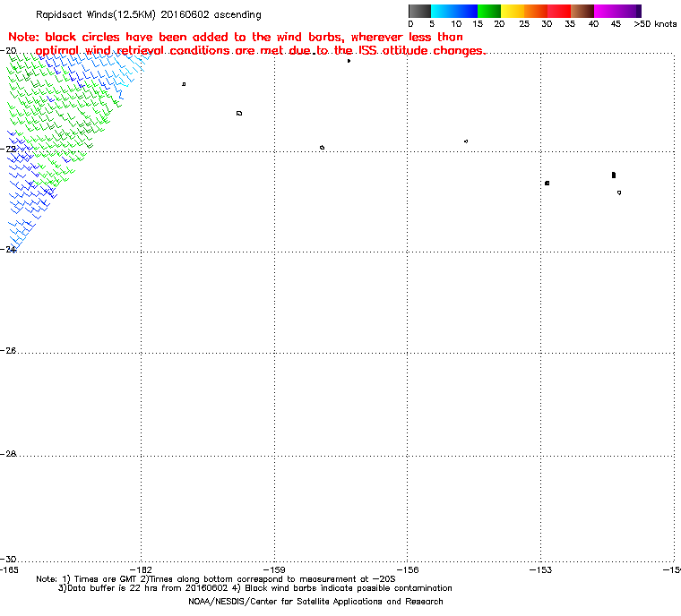
Task: Click the dark purple >50 knots swatch
Action: (x=638, y=11)
